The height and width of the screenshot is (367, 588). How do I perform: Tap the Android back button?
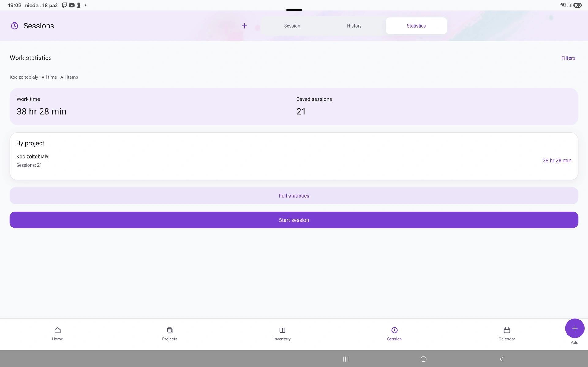point(501,359)
